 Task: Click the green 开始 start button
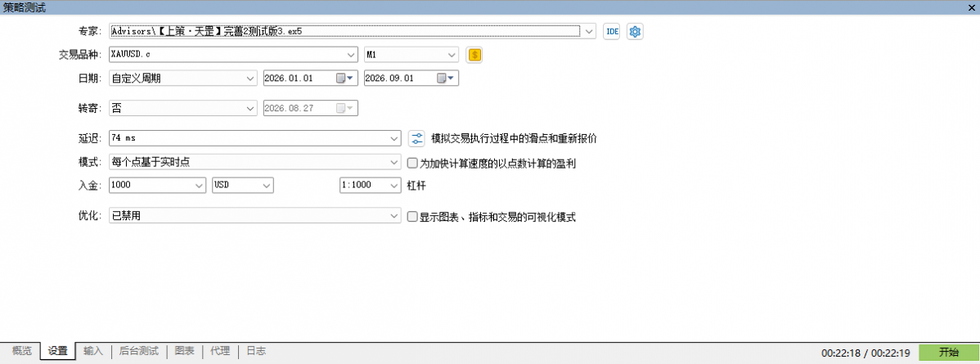point(949,352)
